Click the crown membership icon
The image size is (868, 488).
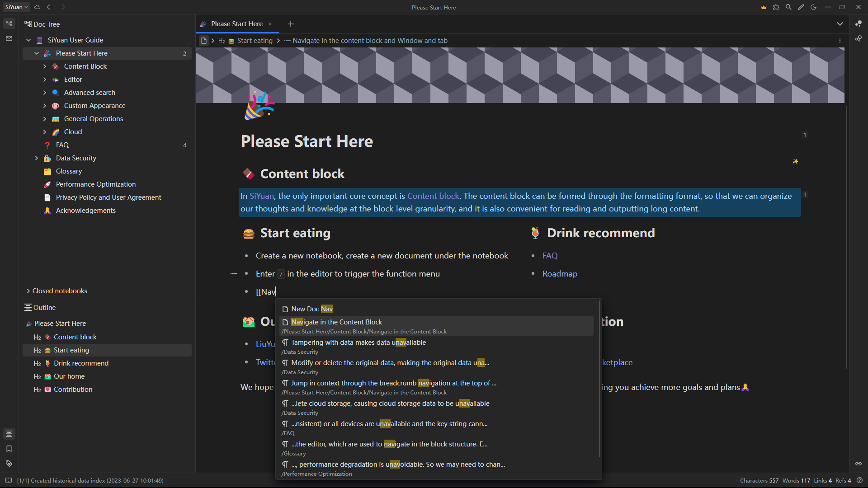[764, 7]
